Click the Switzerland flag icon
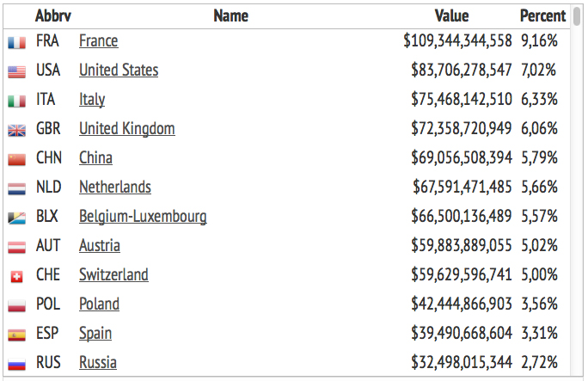The image size is (588, 381). click(x=16, y=276)
